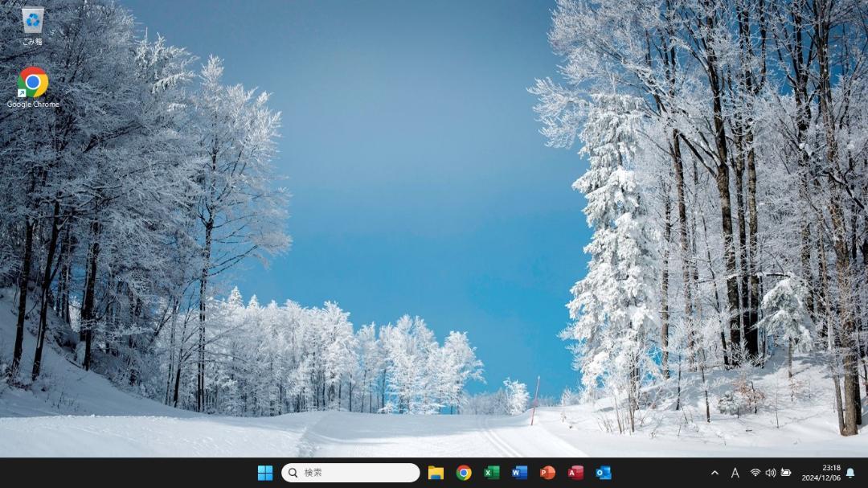
Task: Click the volume speaker icon
Action: [x=771, y=473]
